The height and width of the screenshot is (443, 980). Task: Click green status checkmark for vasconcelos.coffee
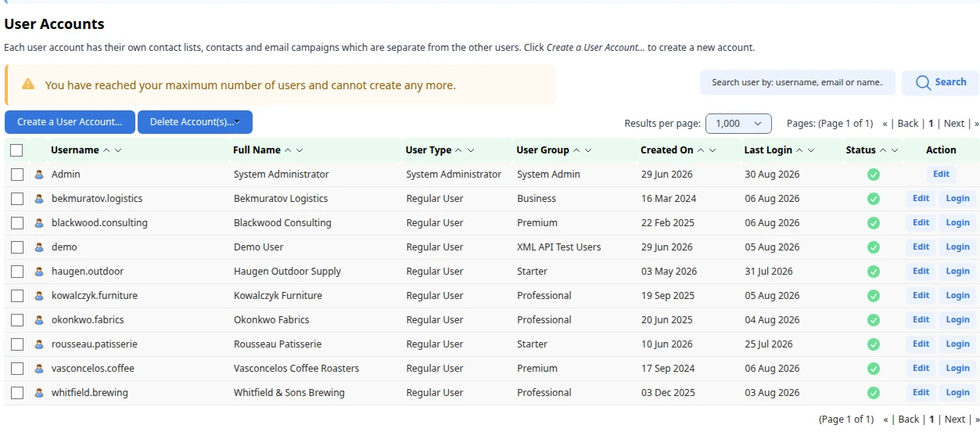(874, 369)
